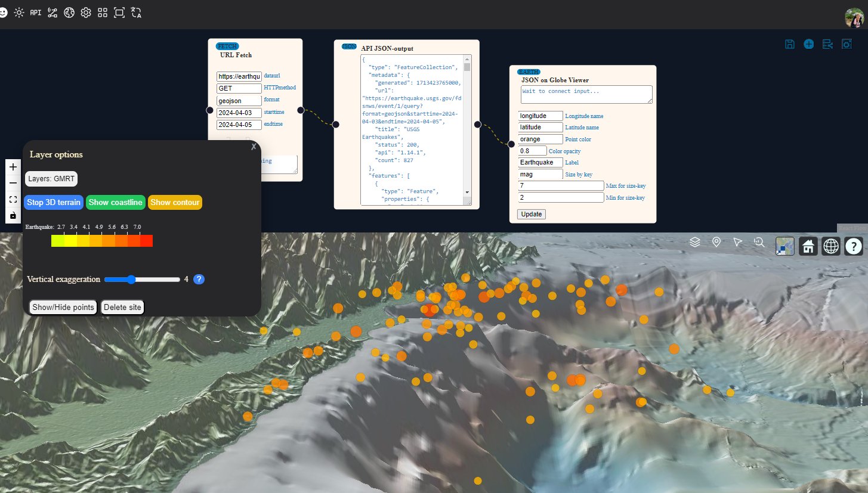Click the React Flow attribution link
The image size is (868, 493).
coord(852,228)
